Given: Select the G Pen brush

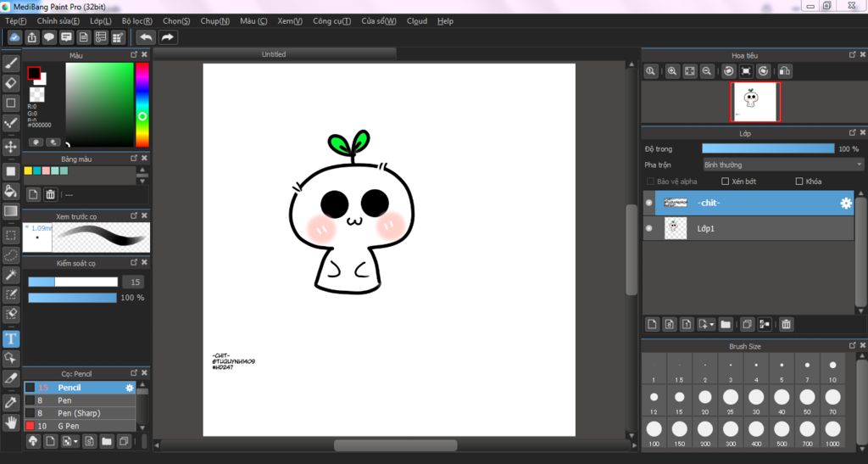Looking at the screenshot, I should 79,426.
